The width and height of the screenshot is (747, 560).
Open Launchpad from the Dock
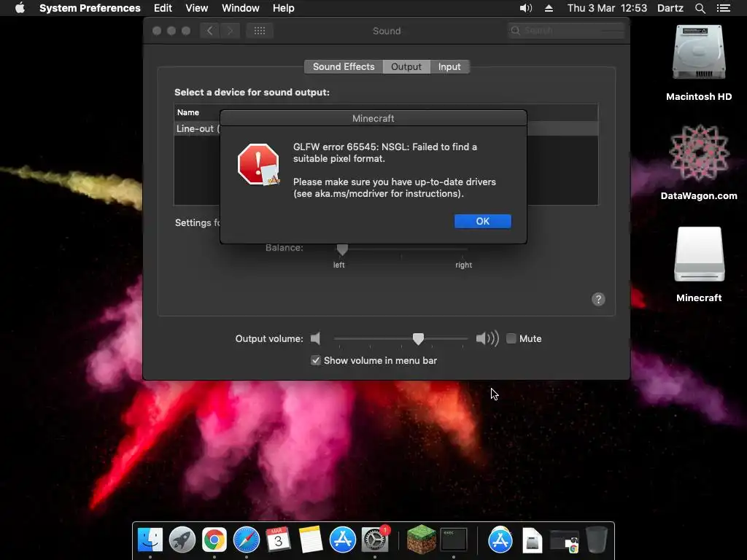coord(182,540)
